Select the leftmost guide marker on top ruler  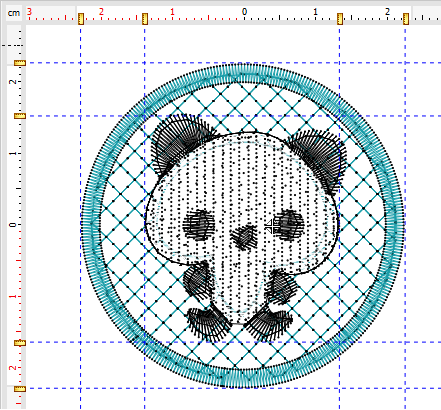click(81, 19)
